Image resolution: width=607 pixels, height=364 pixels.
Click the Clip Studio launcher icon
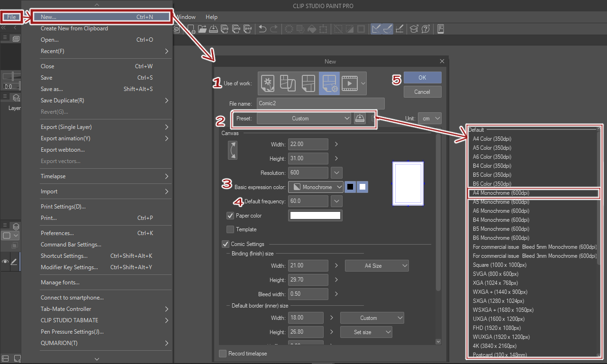click(x=177, y=29)
